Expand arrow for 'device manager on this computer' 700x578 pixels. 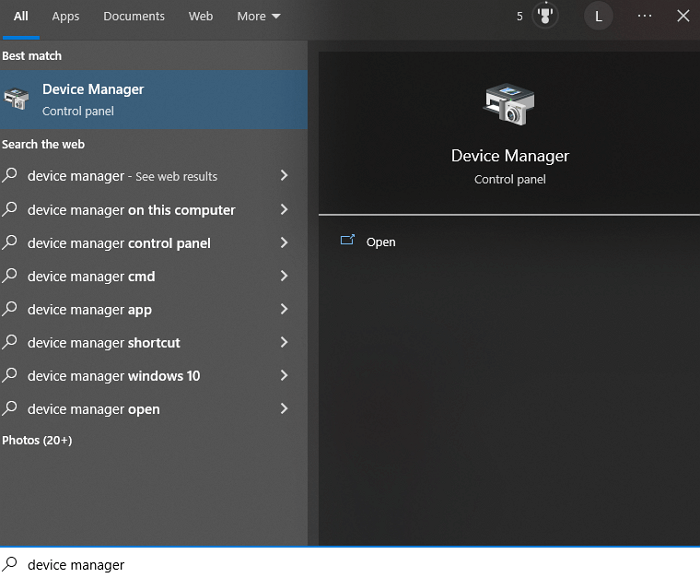pyautogui.click(x=284, y=210)
